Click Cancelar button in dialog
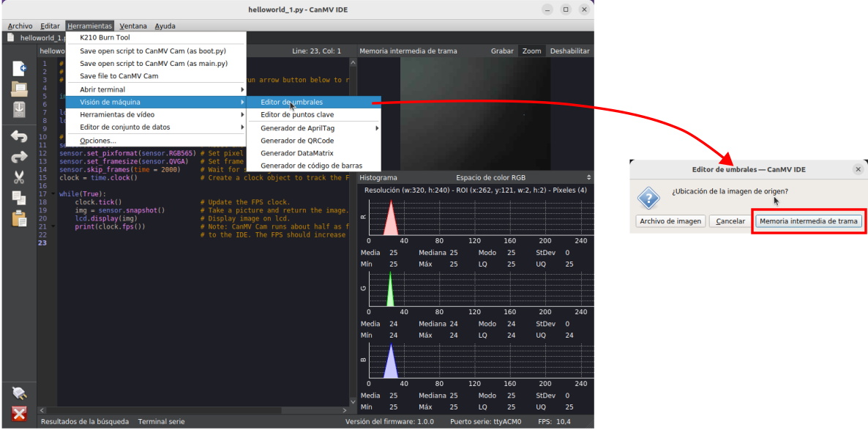 [730, 221]
